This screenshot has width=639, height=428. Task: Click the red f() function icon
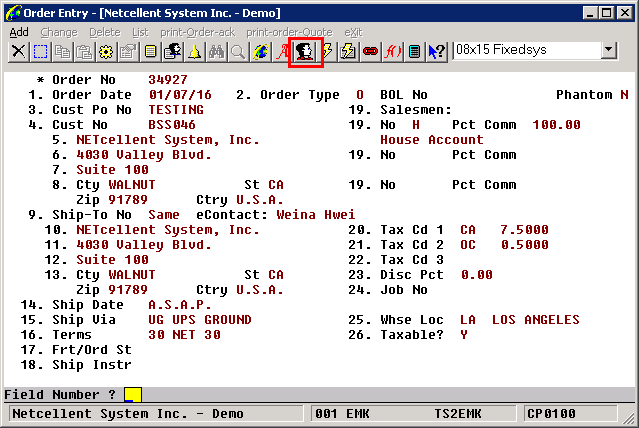[392, 52]
